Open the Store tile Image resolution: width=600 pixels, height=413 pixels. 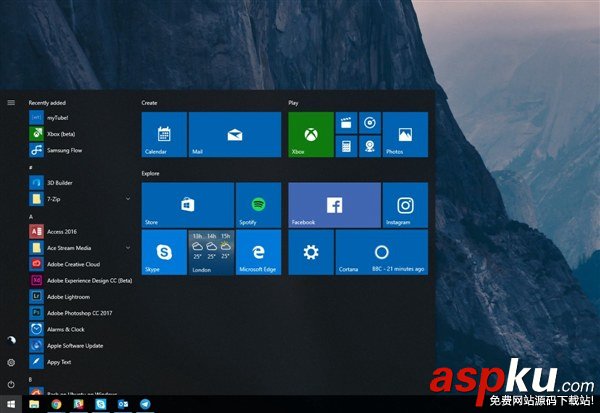pyautogui.click(x=188, y=205)
